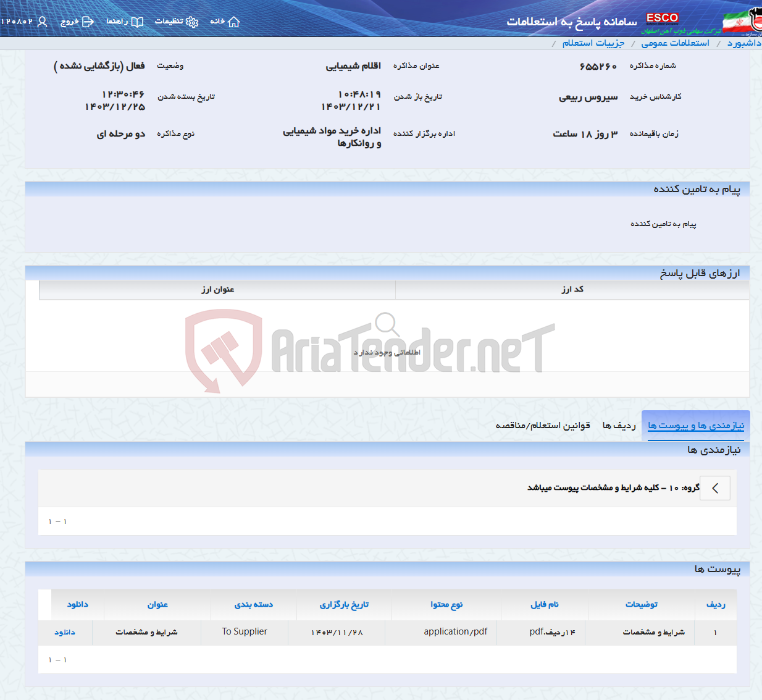
Task: Click the buyer name سیروس ربیعی
Action: [588, 97]
